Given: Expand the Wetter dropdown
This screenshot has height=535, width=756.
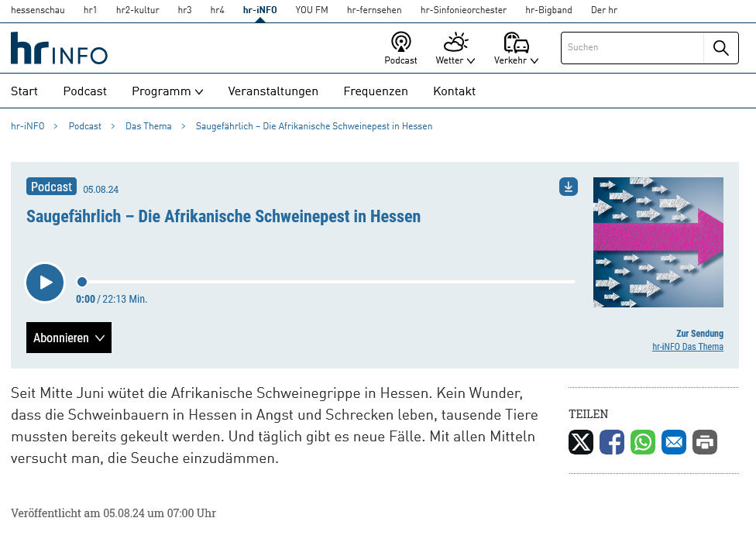Looking at the screenshot, I should [455, 48].
